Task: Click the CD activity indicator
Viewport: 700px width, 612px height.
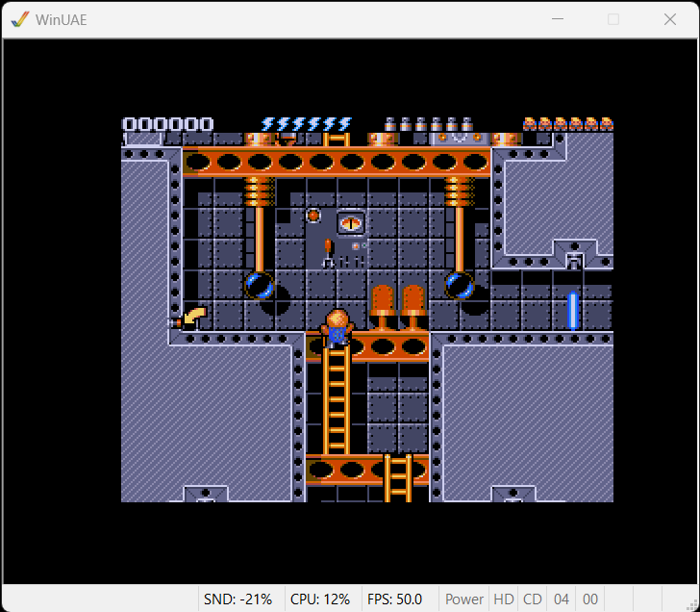Action: (x=533, y=599)
